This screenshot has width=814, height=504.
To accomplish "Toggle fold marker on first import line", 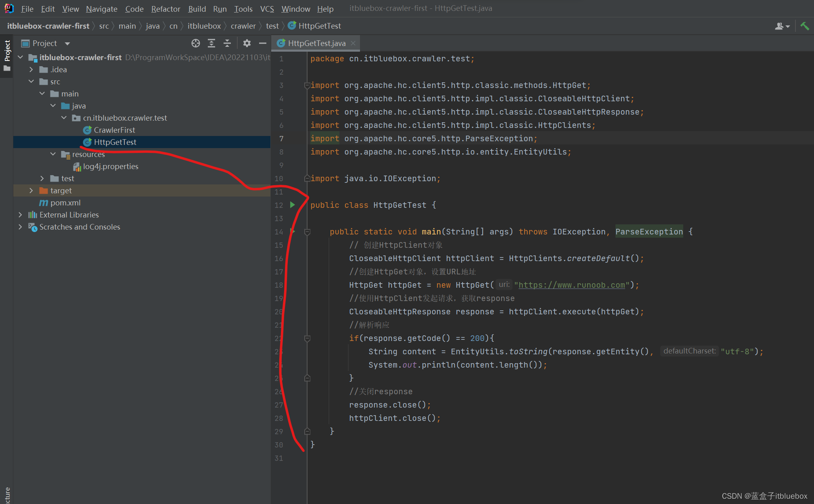I will pyautogui.click(x=307, y=85).
